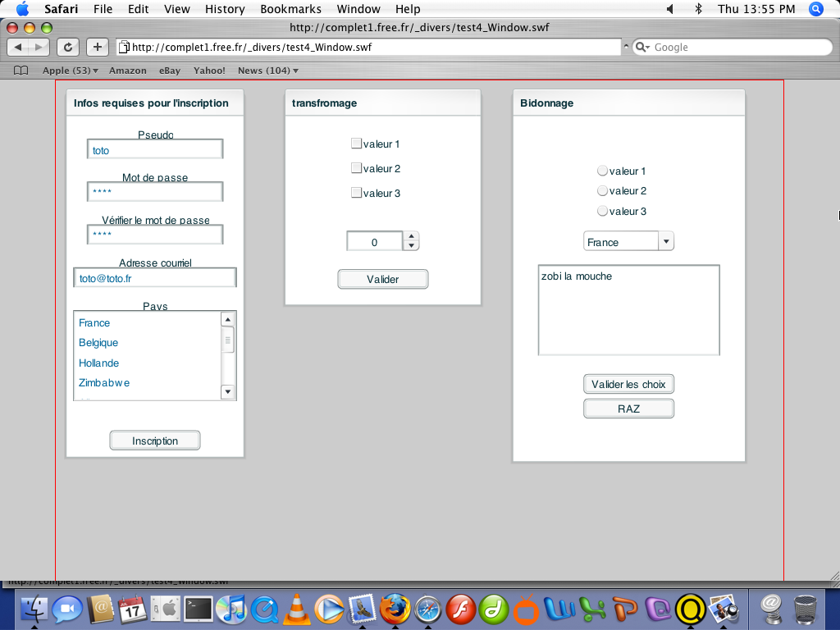This screenshot has width=840, height=630.
Task: Expand Apple (53) bookmarks folder
Action: tap(71, 71)
